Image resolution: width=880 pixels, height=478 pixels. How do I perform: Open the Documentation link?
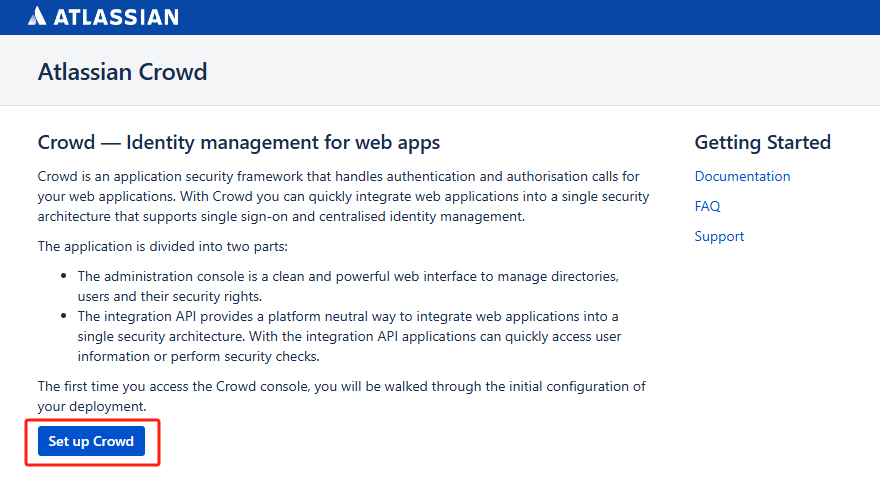click(742, 176)
